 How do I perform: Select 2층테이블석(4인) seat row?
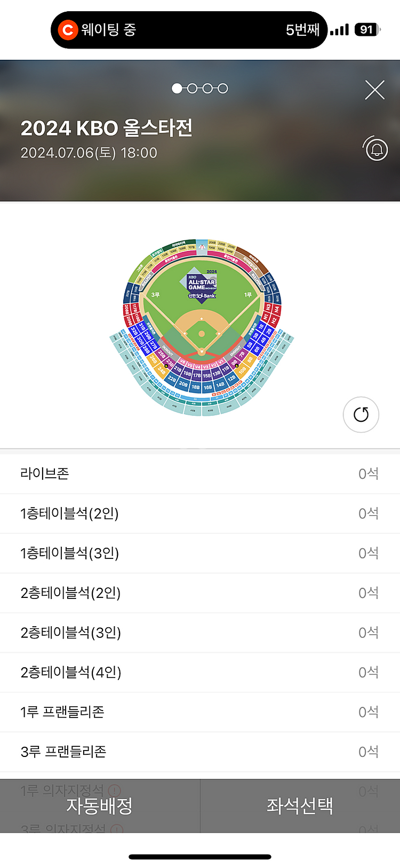tap(200, 672)
